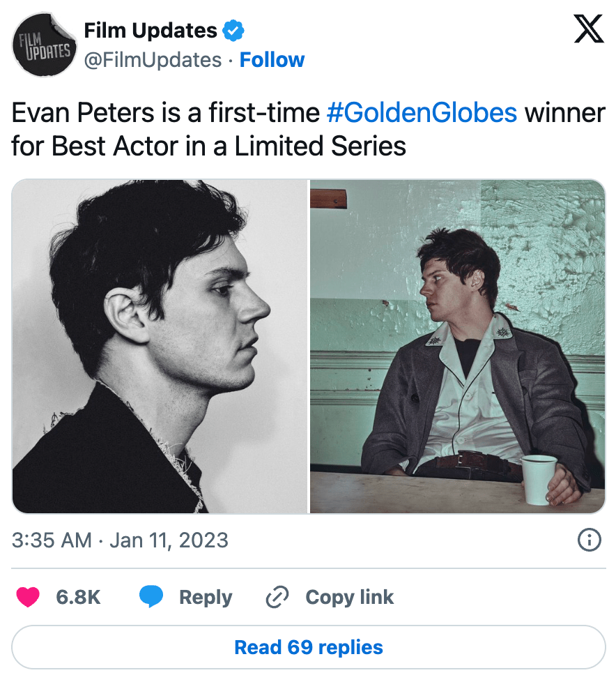Open the Twitter info circle icon

[x=590, y=540]
